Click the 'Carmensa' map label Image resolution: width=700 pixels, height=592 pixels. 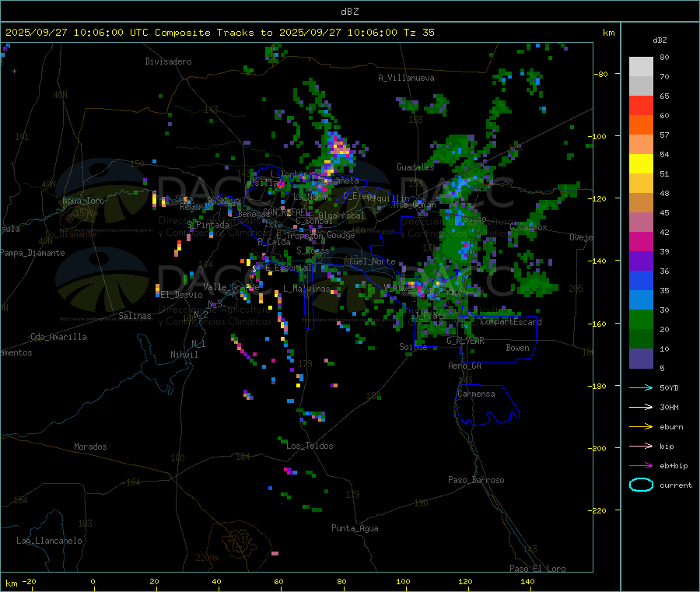click(x=476, y=394)
